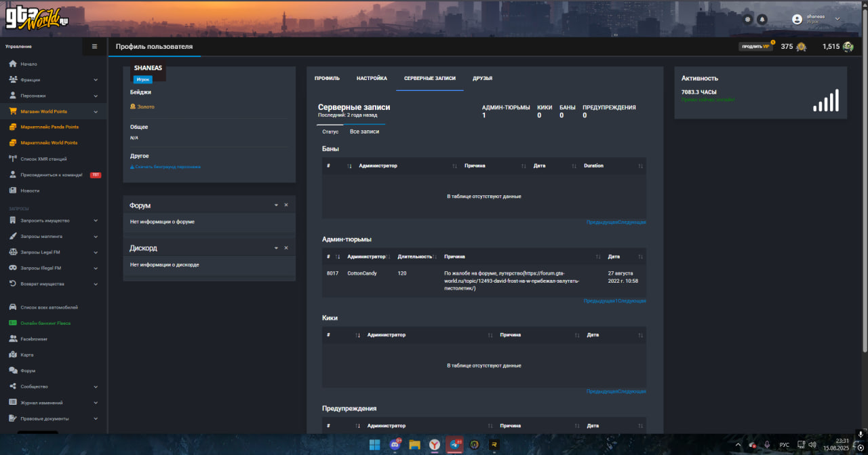Toggle the sidebar hamburger menu
Image resolution: width=868 pixels, height=455 pixels.
pos(94,47)
